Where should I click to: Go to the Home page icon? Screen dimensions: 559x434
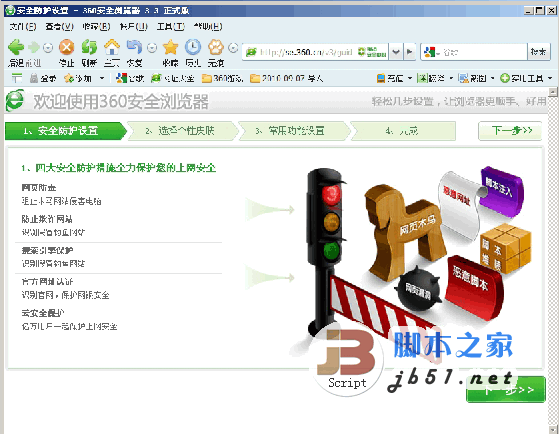coord(112,47)
